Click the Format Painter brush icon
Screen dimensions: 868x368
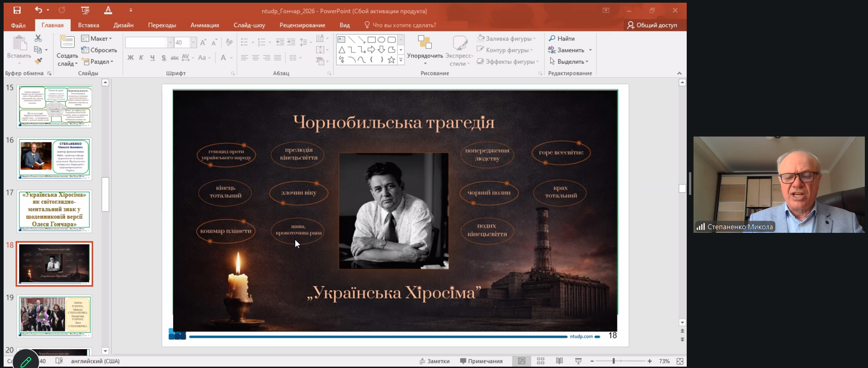38,61
